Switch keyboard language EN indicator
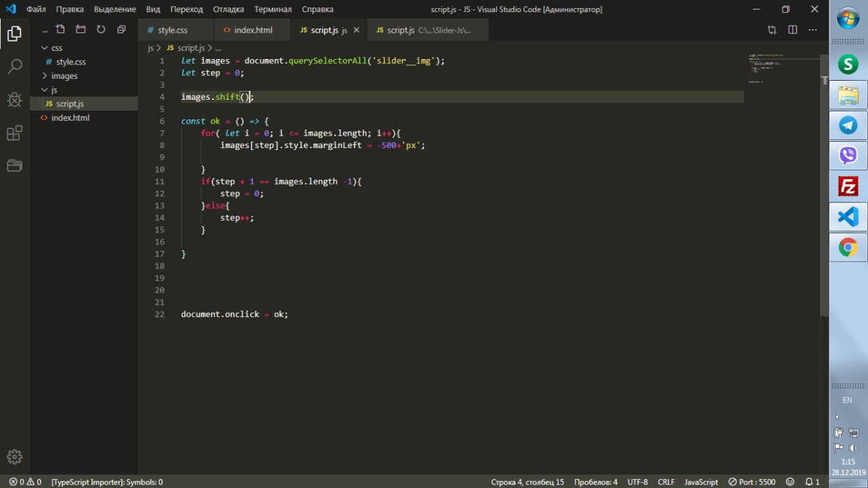This screenshot has height=488, width=868. tap(847, 400)
